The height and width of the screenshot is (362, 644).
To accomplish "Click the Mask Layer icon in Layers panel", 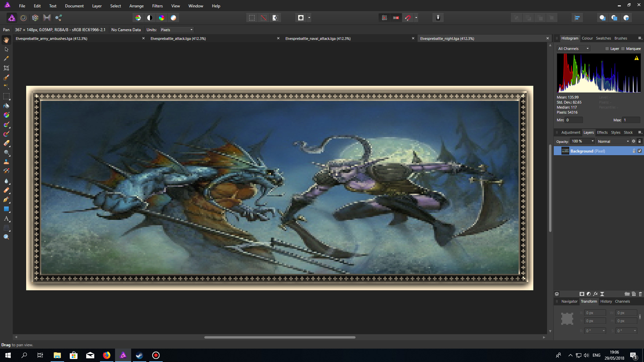I will click(582, 294).
